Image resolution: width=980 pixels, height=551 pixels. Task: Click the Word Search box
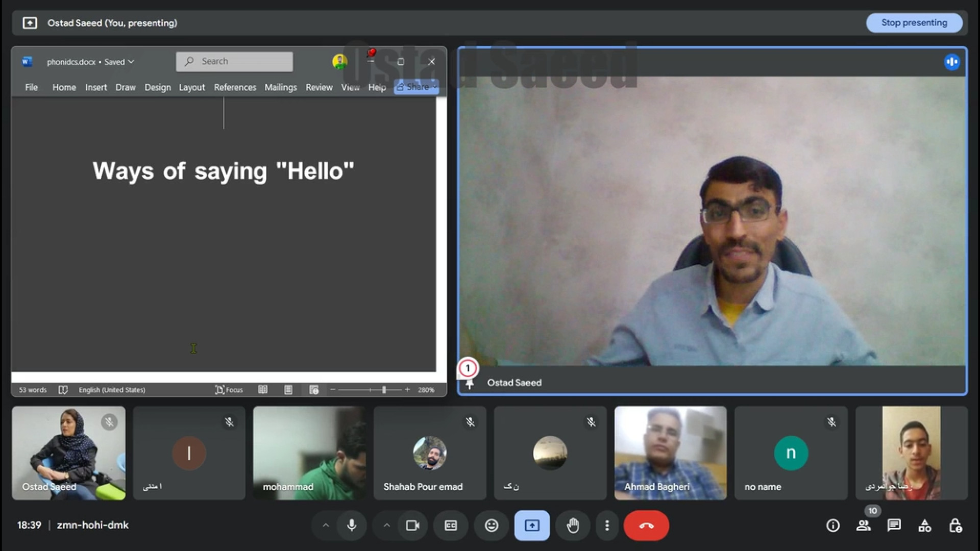coord(235,61)
